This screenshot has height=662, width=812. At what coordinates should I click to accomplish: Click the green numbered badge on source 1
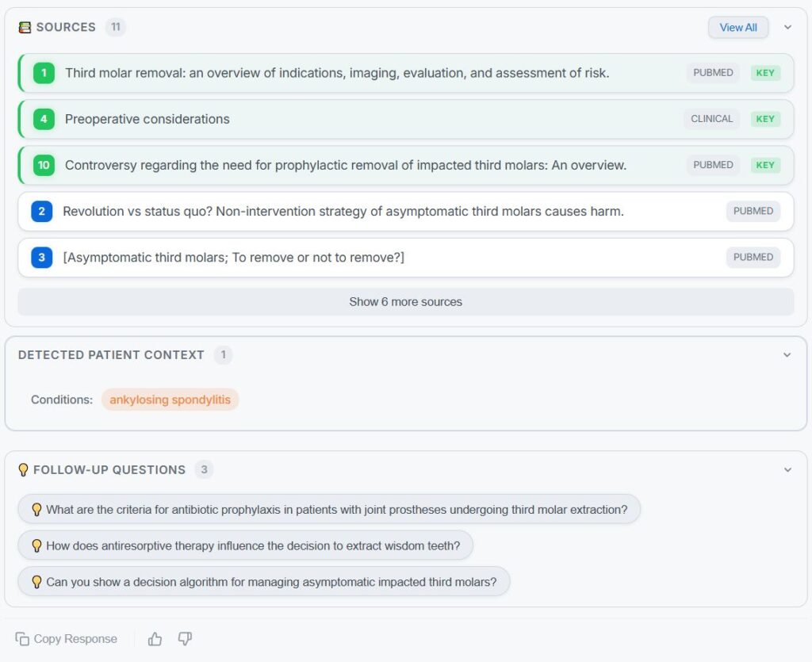(44, 72)
